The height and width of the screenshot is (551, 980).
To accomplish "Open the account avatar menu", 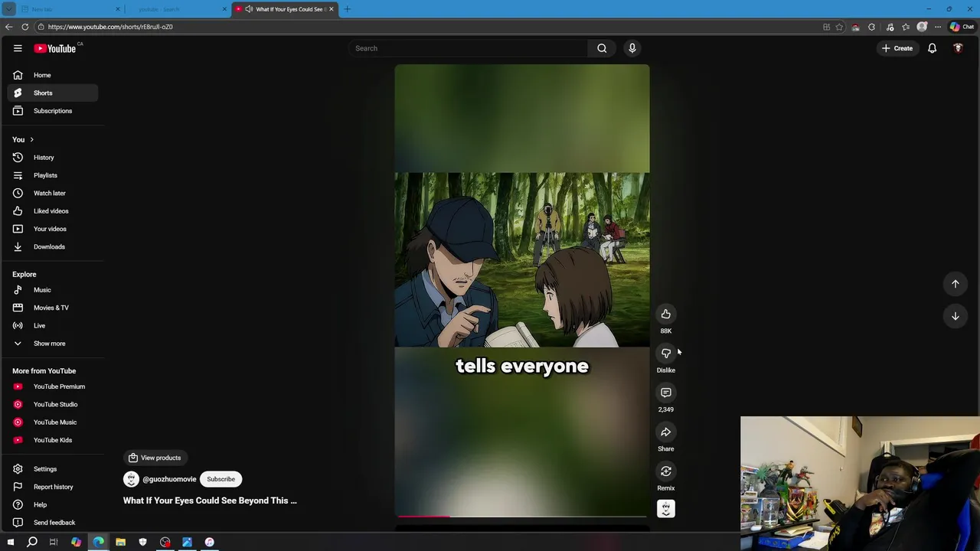I will click(958, 48).
